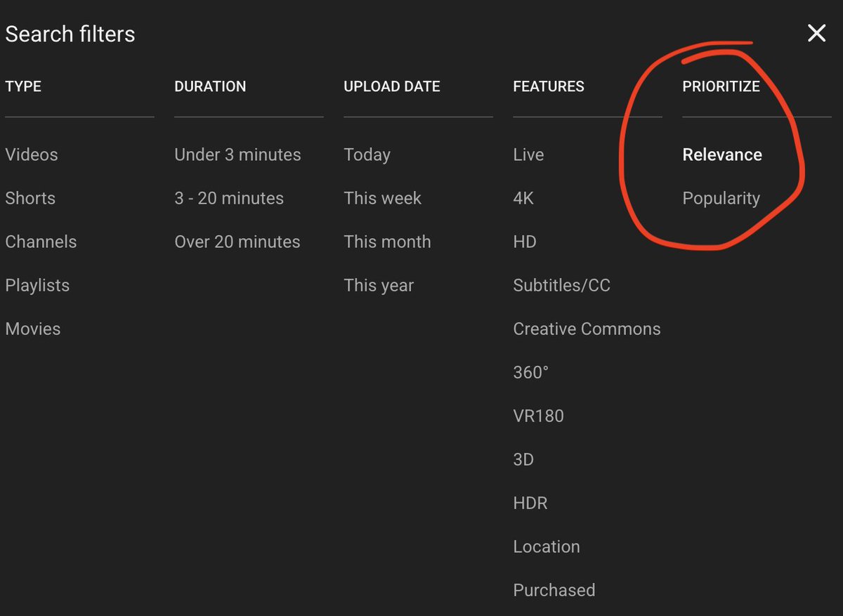Select 3 - 20 minutes duration
The image size is (843, 616).
(x=229, y=198)
